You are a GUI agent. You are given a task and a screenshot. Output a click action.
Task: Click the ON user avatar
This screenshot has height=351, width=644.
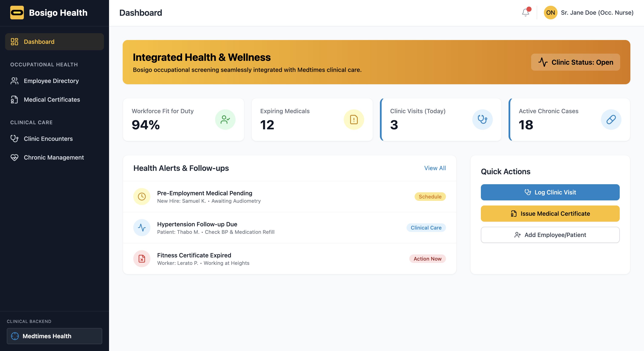point(551,13)
